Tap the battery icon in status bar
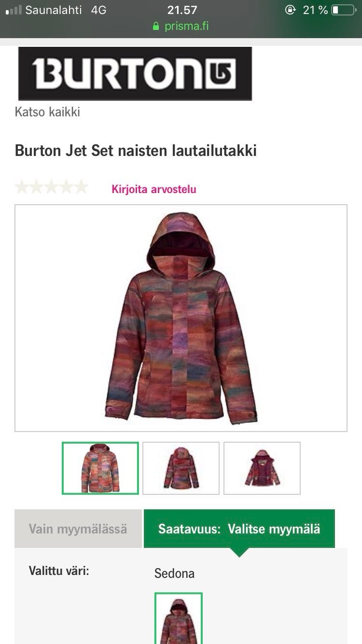Screen dimensions: 362x644 pyautogui.click(x=343, y=10)
